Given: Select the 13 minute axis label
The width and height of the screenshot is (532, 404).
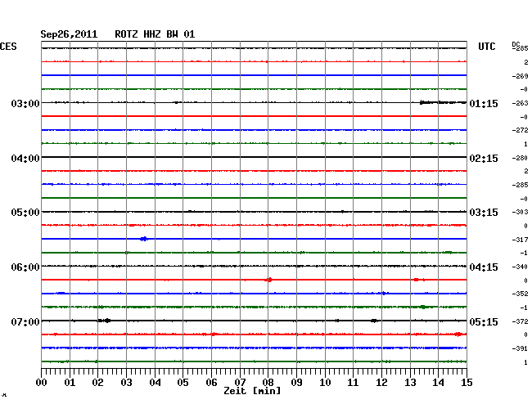Looking at the screenshot, I should point(410,383).
